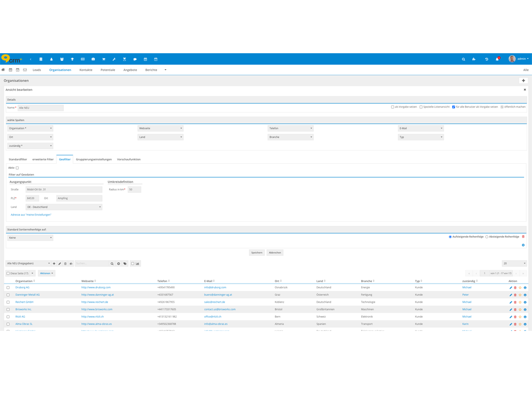Click the chart icon in list toolbar

[x=137, y=263]
